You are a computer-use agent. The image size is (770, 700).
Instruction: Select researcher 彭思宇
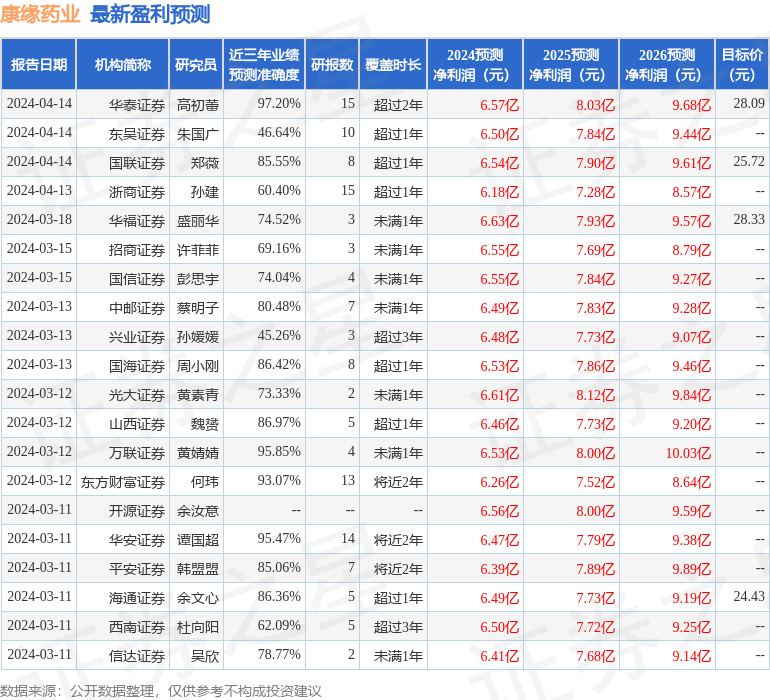click(x=198, y=279)
